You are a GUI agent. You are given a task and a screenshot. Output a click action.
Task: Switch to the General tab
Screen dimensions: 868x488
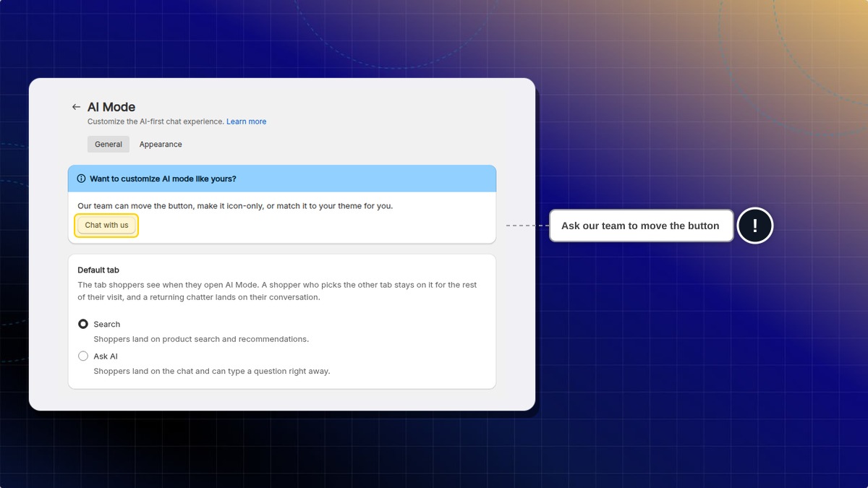[109, 145]
